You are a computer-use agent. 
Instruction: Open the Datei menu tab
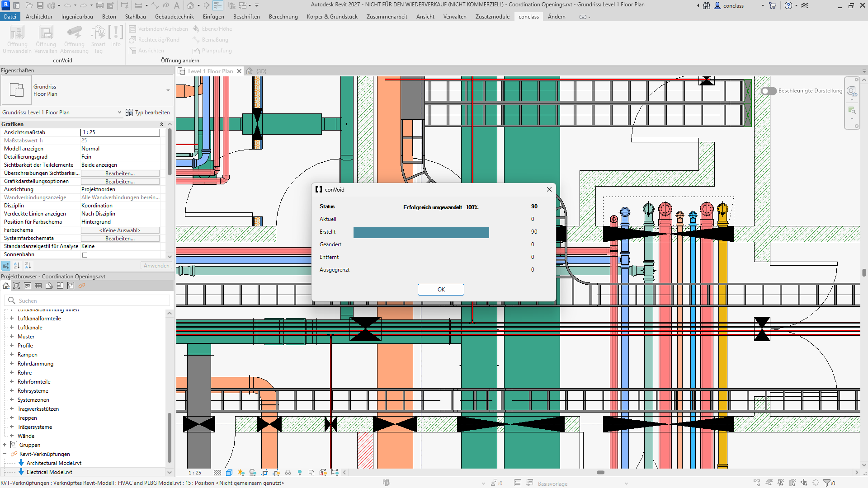[10, 17]
